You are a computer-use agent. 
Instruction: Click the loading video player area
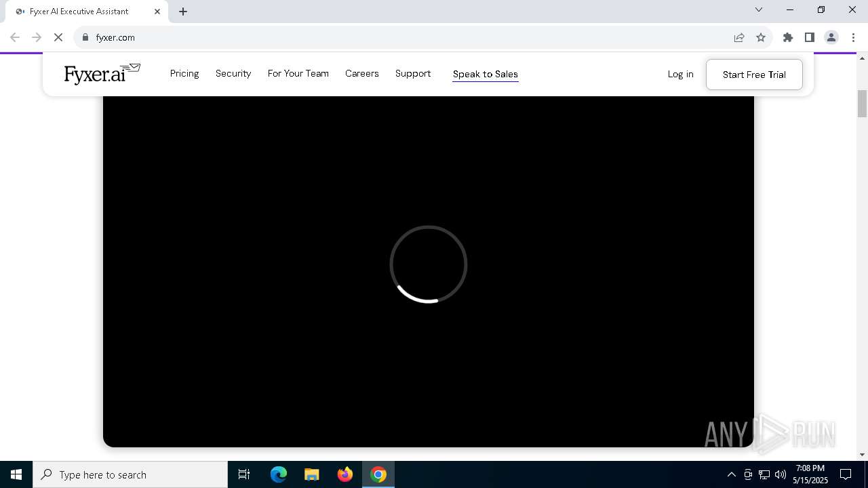(x=429, y=271)
